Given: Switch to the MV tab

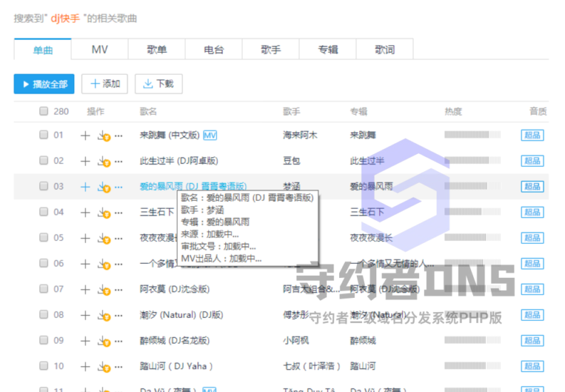Looking at the screenshot, I should pos(100,50).
